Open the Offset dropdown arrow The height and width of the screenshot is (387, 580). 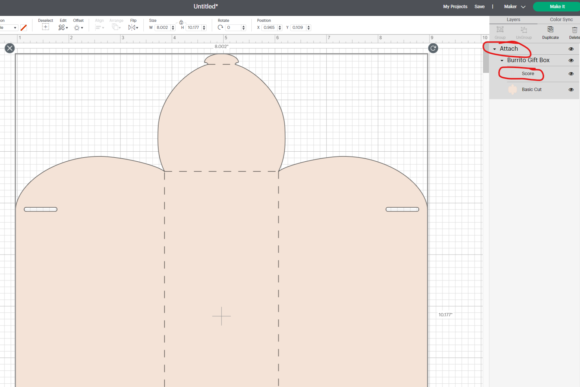[x=82, y=28]
